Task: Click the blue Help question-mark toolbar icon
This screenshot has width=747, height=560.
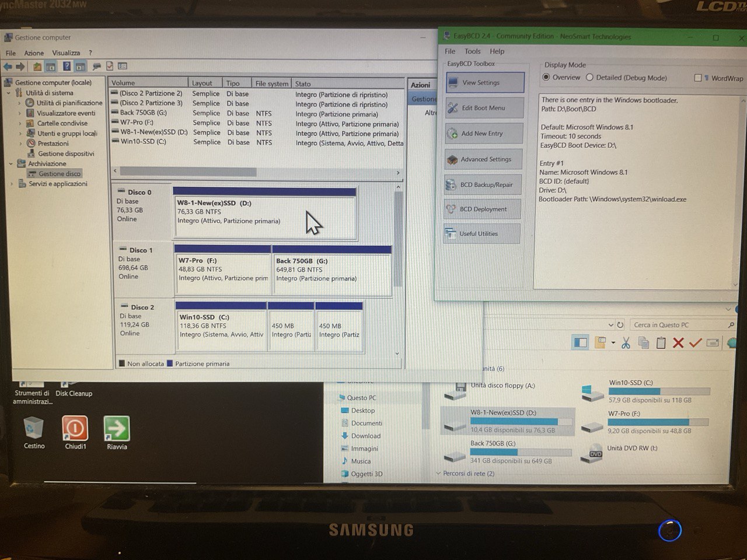Action: [67, 66]
